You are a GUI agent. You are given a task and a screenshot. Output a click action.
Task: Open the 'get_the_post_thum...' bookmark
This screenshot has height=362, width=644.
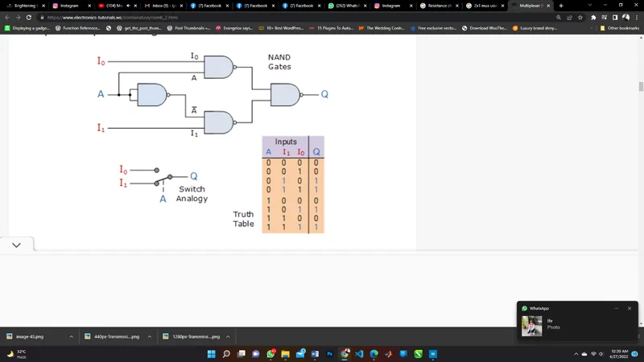coord(138,28)
